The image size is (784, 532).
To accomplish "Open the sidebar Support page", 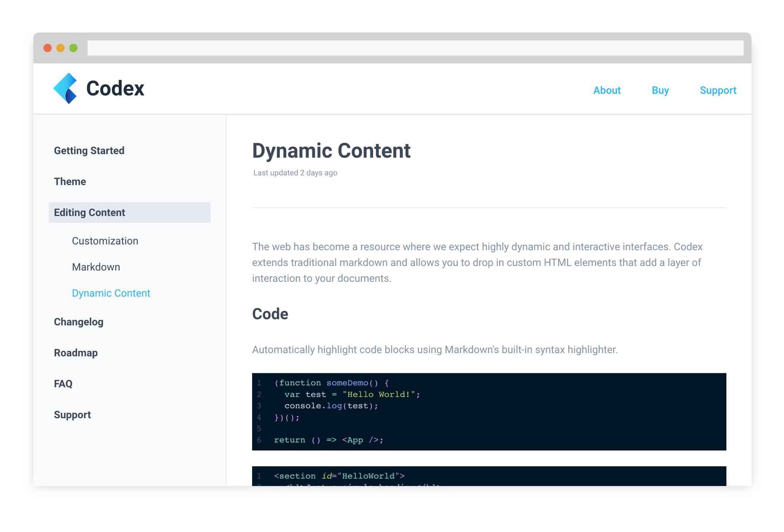I will [73, 415].
